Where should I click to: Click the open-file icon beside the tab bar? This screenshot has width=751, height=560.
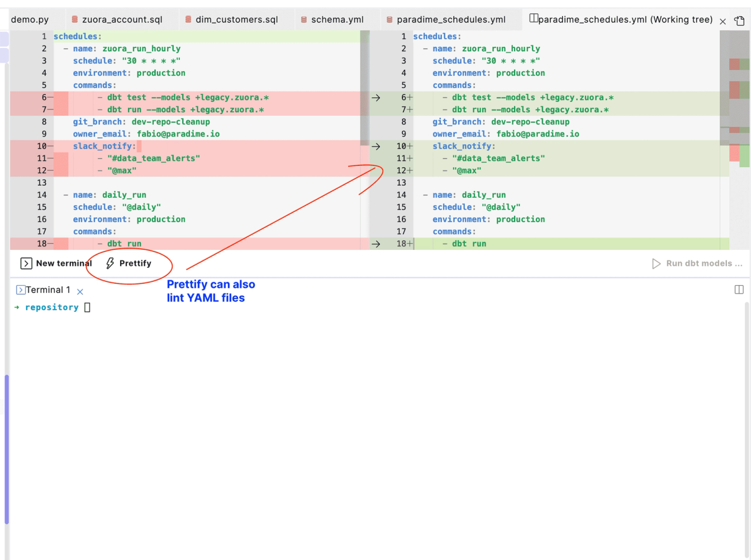[x=739, y=21]
